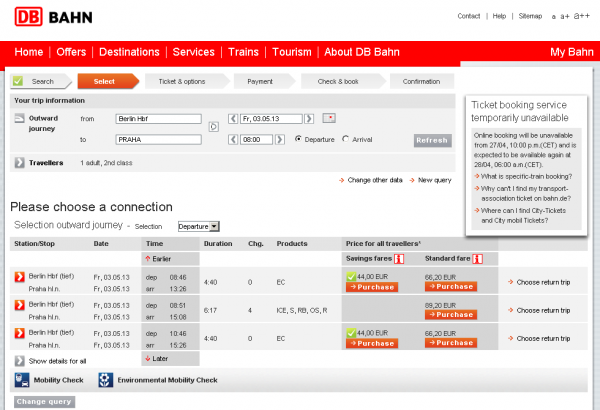Open Offers menu item
Image resolution: width=600 pixels, height=410 pixels.
tap(71, 52)
